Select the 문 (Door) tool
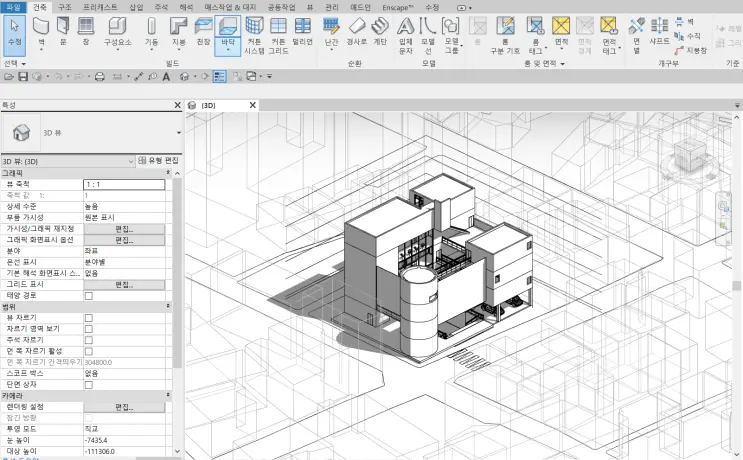This screenshot has height=460, width=743. tap(63, 32)
